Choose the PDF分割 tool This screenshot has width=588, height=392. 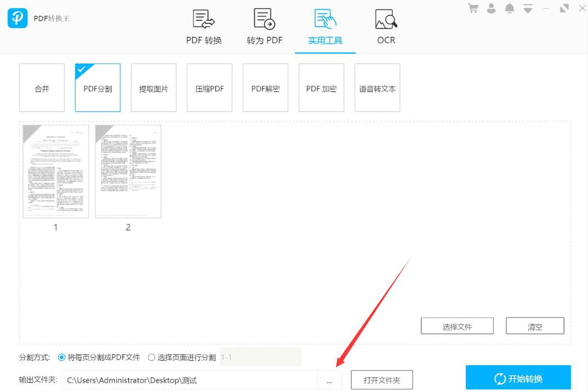(x=98, y=88)
